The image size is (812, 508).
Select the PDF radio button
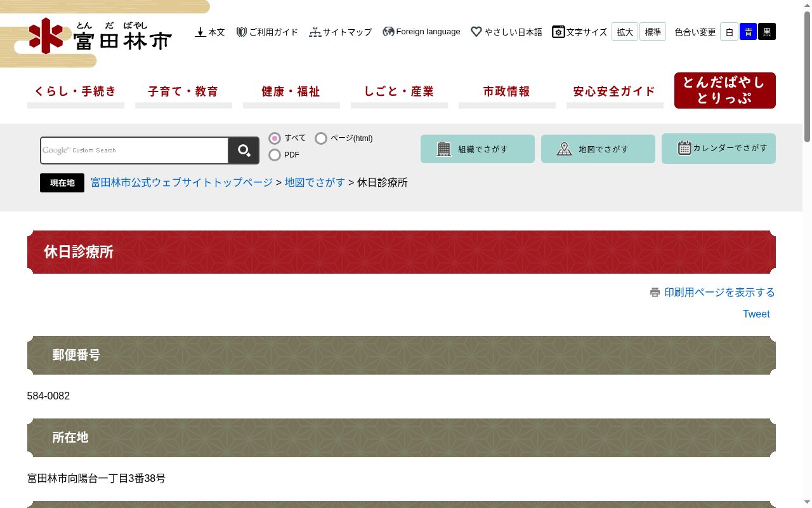click(275, 155)
